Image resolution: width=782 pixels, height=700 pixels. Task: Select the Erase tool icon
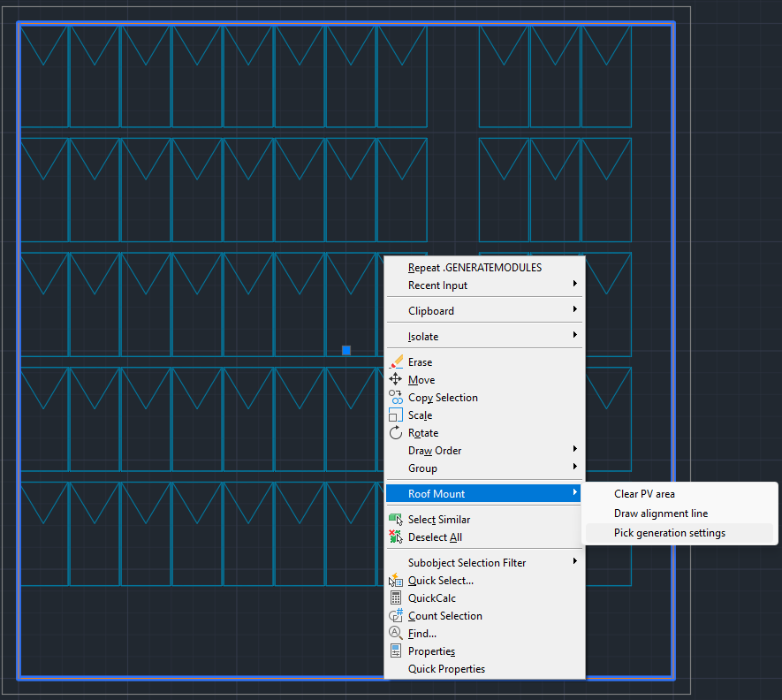coord(397,361)
